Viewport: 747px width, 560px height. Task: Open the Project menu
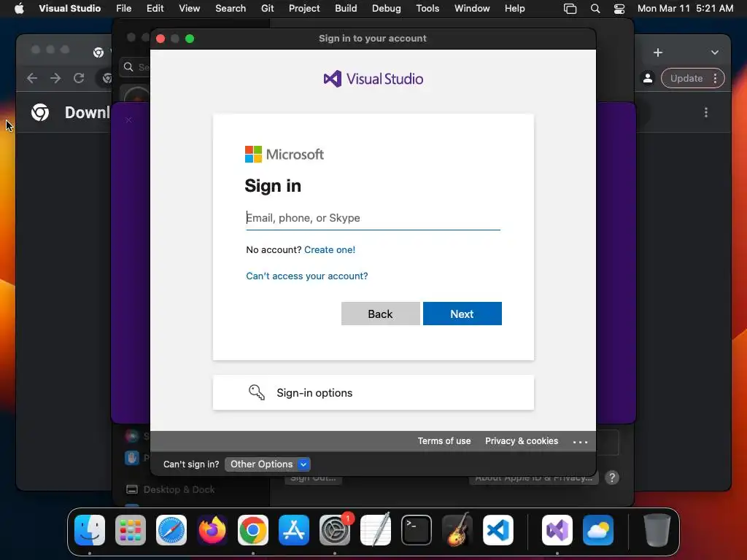point(304,8)
